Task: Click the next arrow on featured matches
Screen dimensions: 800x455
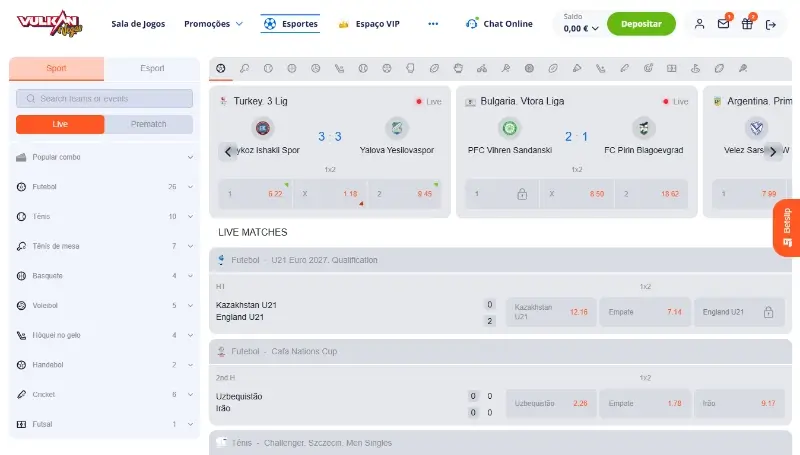Action: [772, 151]
